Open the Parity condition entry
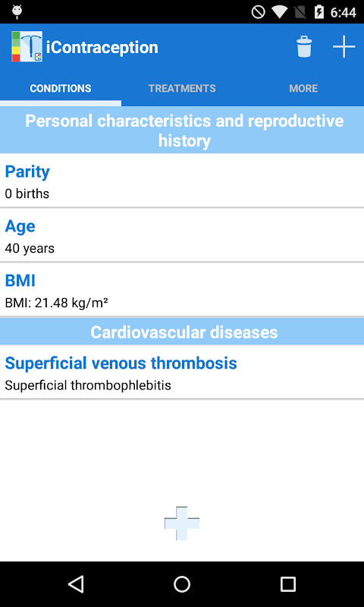The height and width of the screenshot is (607, 364). 182,181
